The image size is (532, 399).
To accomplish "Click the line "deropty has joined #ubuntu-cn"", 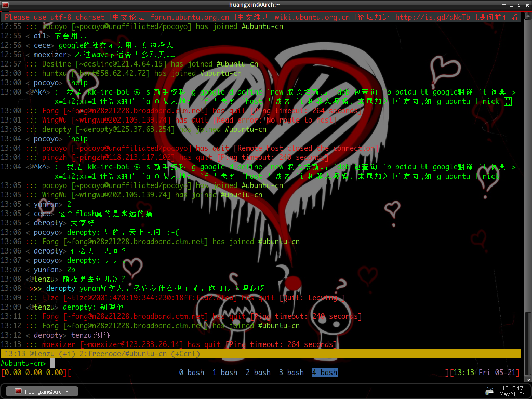I will click(134, 129).
